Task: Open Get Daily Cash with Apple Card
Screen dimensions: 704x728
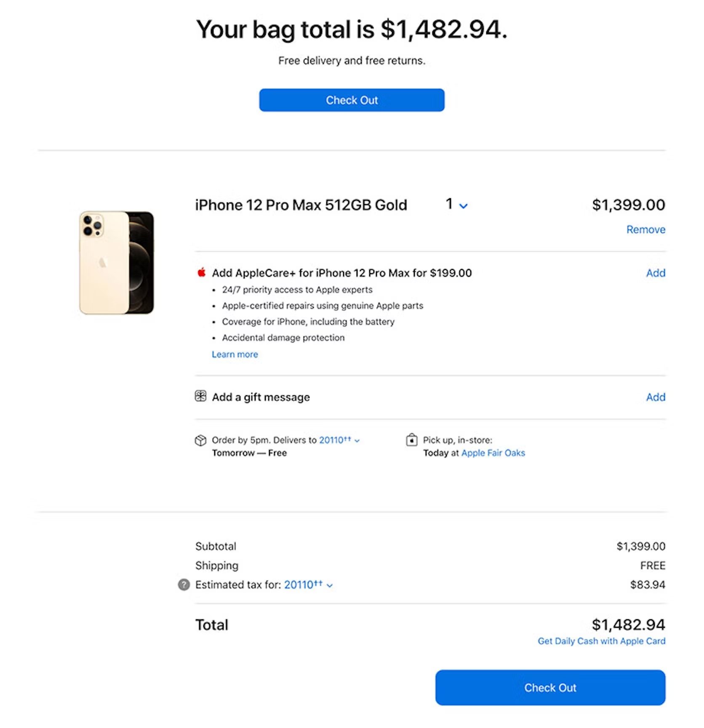Action: [x=601, y=641]
